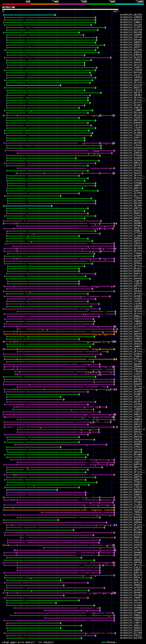
Task: Open UniRef100_C6Q6Y1 entry
Action: tap(131, 67)
